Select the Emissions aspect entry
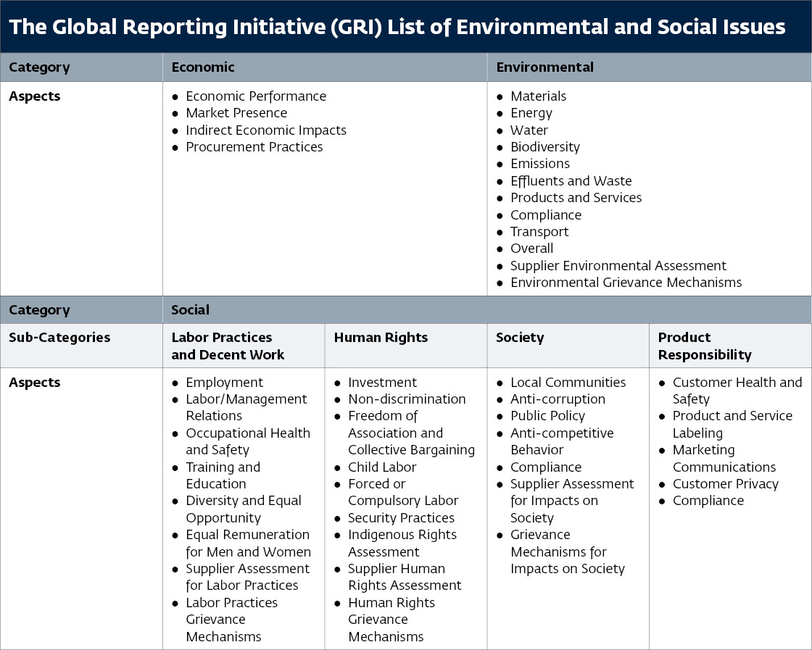 coord(539,164)
